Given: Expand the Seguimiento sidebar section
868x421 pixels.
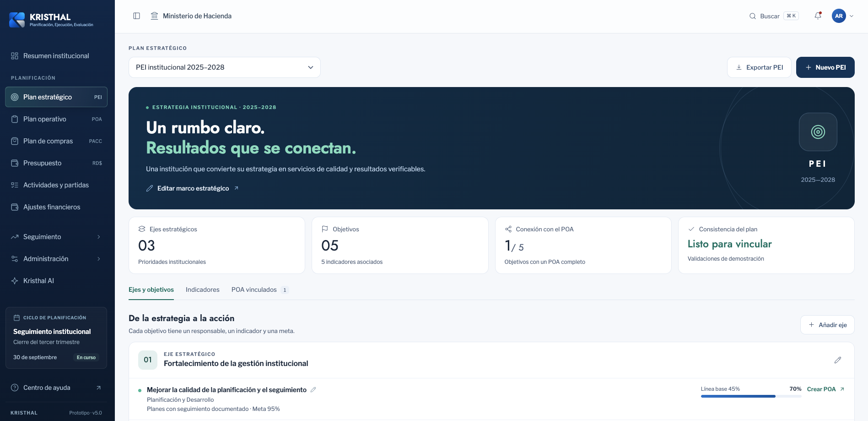Looking at the screenshot, I should [x=56, y=237].
